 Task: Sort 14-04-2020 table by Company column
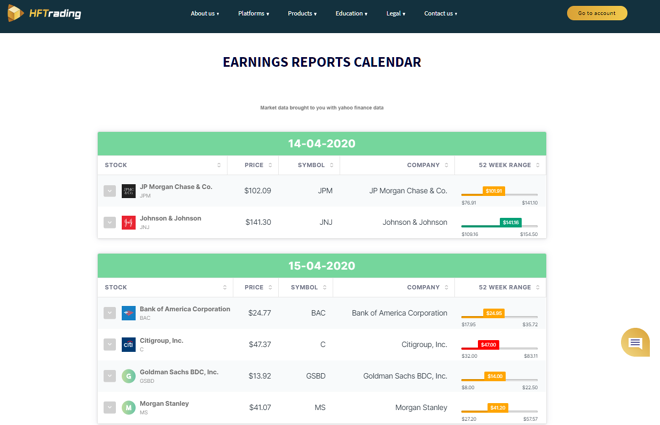(x=447, y=165)
